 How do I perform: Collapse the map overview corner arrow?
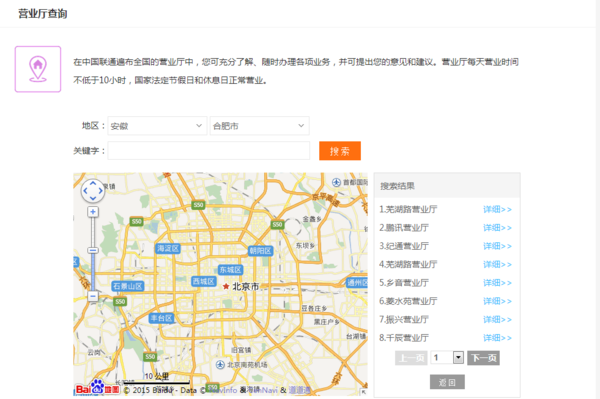click(364, 392)
